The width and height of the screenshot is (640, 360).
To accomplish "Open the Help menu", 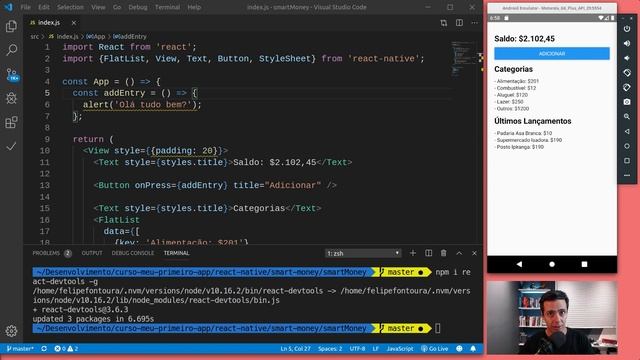I will point(194,7).
